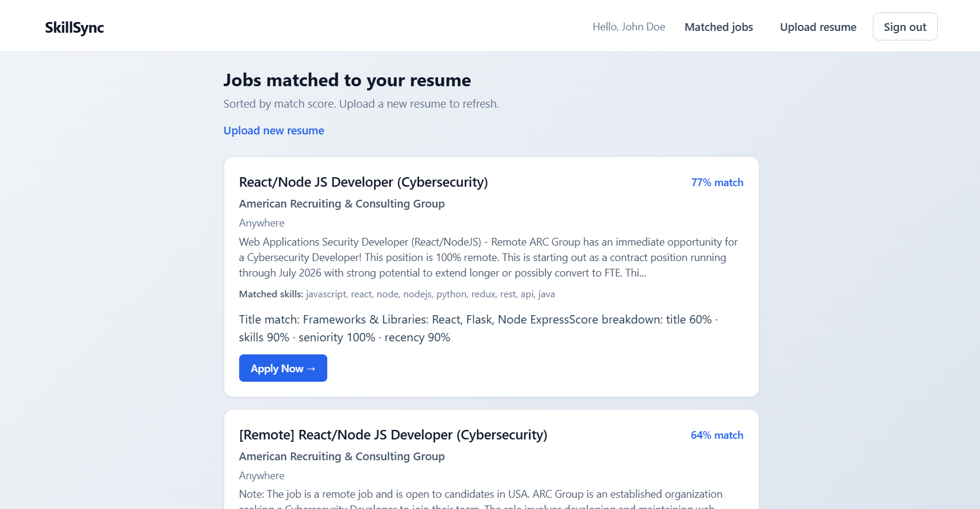Click the Sign out button

click(x=905, y=27)
